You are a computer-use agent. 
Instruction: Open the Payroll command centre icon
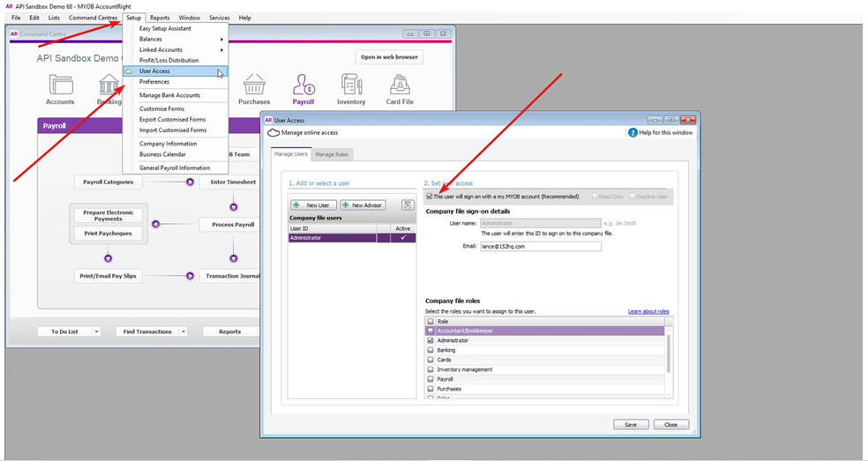(303, 85)
